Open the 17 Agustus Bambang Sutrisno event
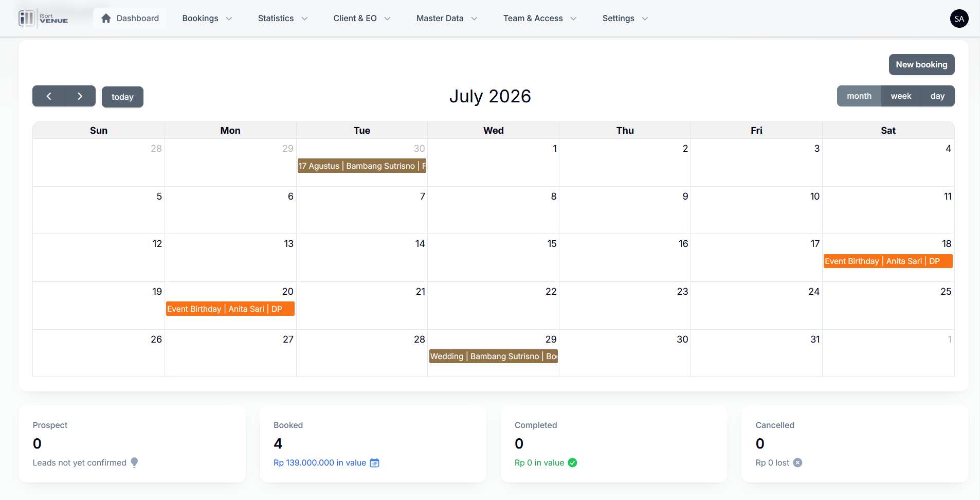The height and width of the screenshot is (500, 980). pyautogui.click(x=362, y=166)
